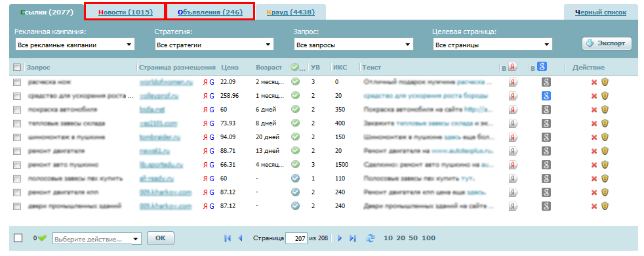Tick the bottom select-all checkbox near OK
Image resolution: width=644 pixels, height=256 pixels.
[18, 238]
